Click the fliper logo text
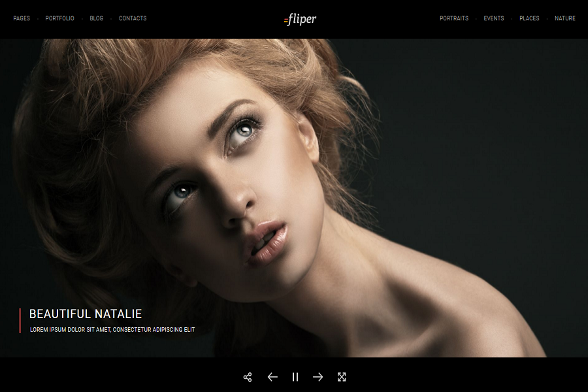588x392 pixels. [x=303, y=19]
